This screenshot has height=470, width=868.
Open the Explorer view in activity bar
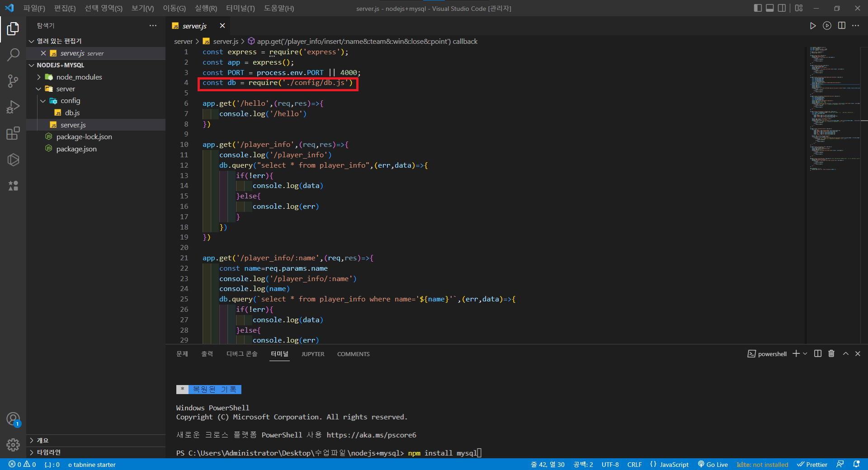point(13,29)
